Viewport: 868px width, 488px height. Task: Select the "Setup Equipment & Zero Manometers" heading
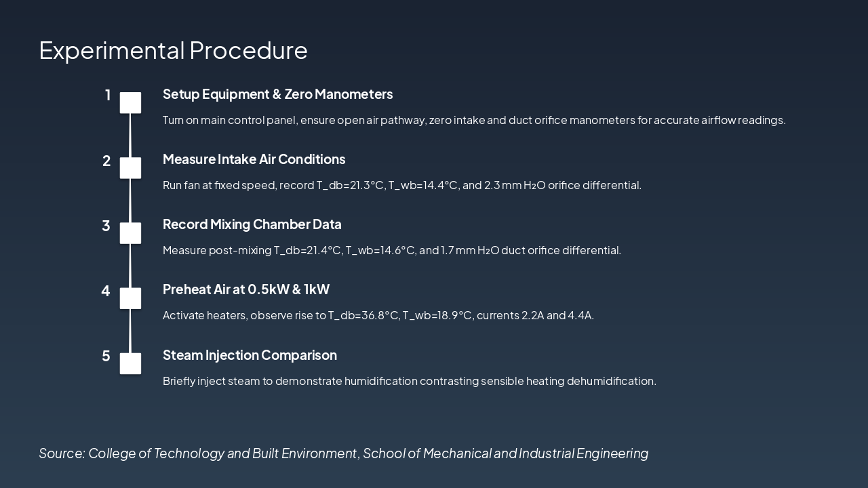click(x=277, y=94)
